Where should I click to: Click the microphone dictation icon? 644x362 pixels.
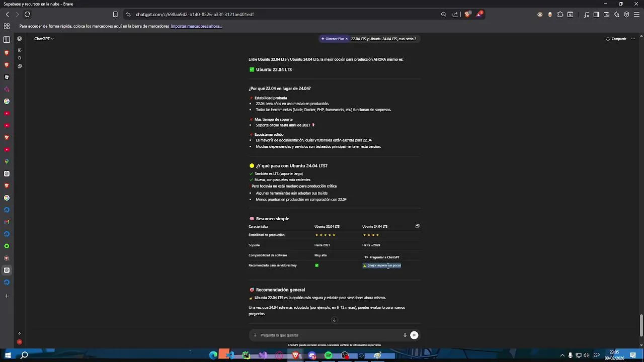pos(405,335)
